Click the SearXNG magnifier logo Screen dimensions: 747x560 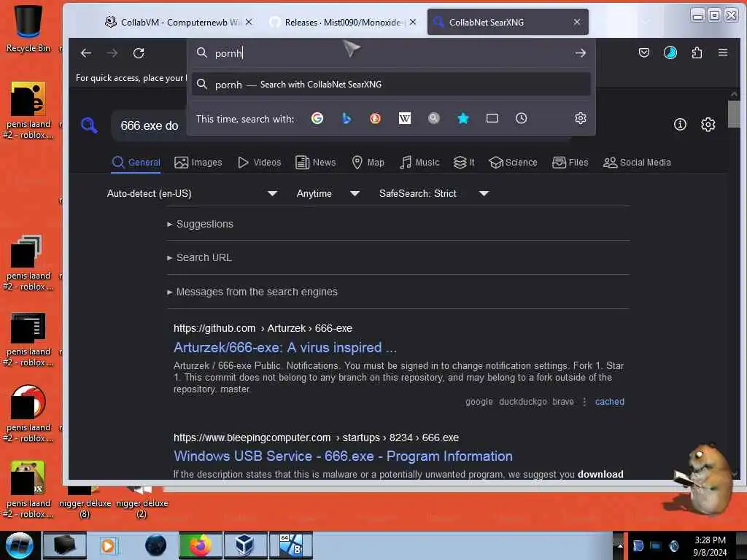(x=89, y=125)
